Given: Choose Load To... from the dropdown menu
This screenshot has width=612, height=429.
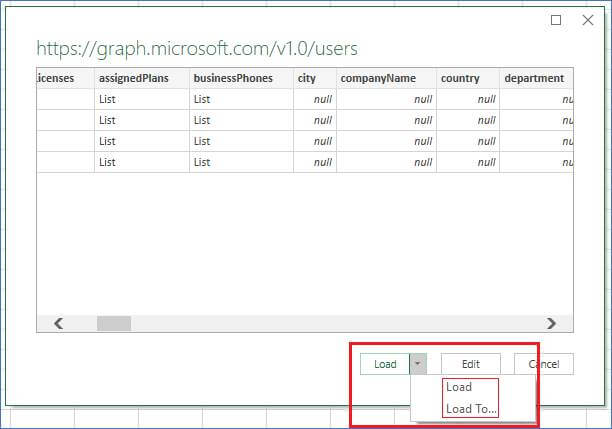Looking at the screenshot, I should click(471, 409).
